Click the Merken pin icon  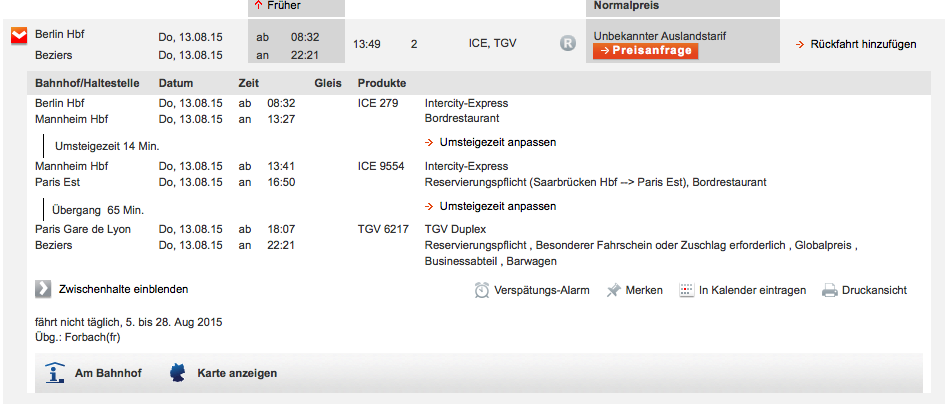click(614, 290)
